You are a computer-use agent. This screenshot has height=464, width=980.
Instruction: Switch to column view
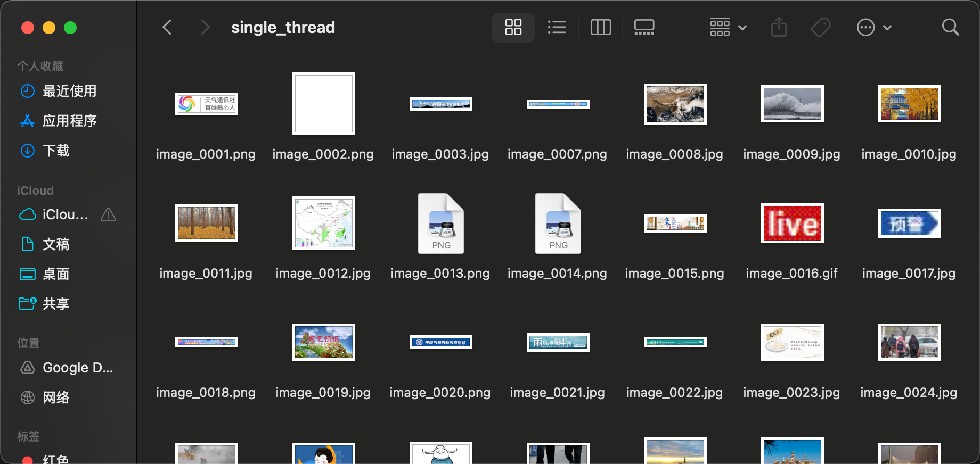pyautogui.click(x=601, y=27)
